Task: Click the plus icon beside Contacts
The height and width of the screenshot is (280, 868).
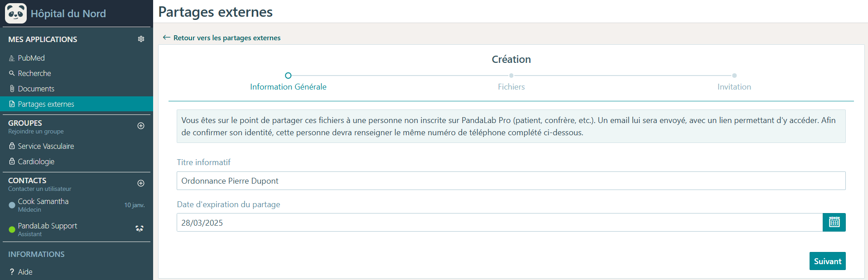Action: tap(141, 183)
